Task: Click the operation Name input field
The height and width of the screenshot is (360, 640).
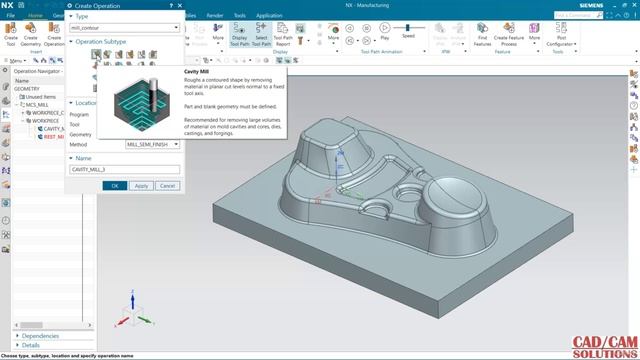Action: pyautogui.click(x=124, y=169)
